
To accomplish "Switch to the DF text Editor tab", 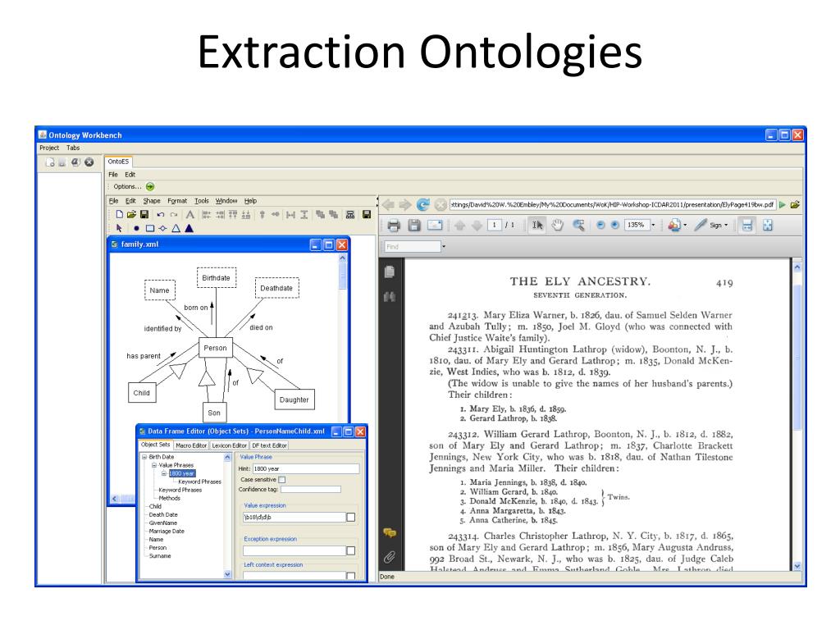I will pyautogui.click(x=269, y=445).
